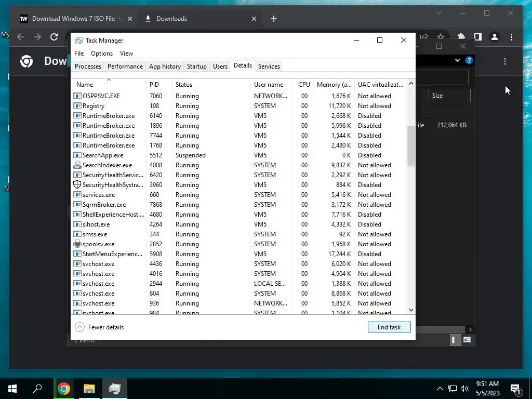Open Windows Start menu
The image size is (532, 399).
pyautogui.click(x=12, y=389)
